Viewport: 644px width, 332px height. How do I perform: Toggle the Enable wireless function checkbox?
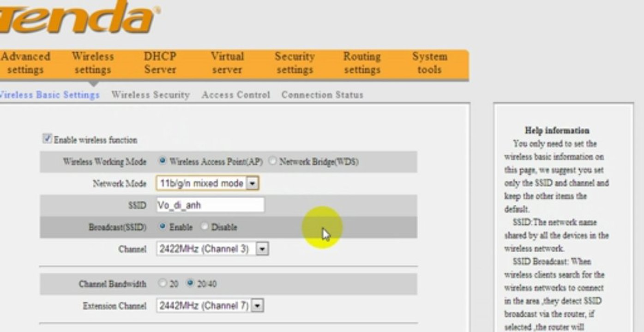[47, 138]
